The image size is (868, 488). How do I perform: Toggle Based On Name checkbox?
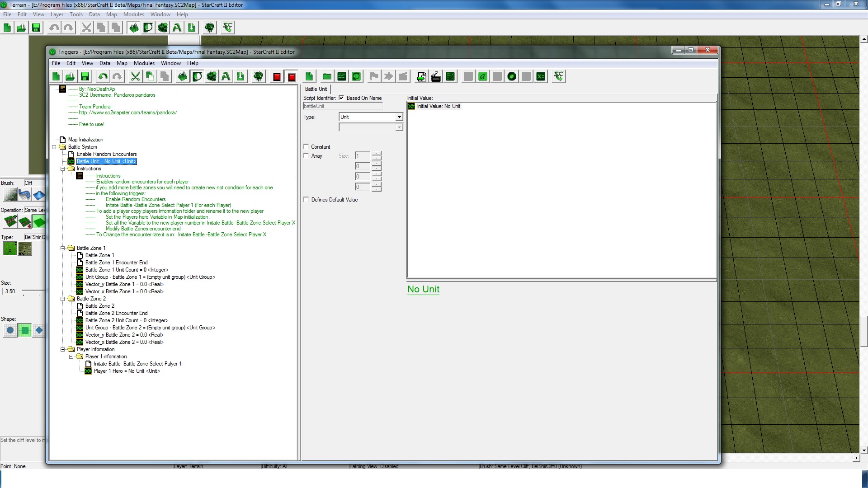pos(342,98)
